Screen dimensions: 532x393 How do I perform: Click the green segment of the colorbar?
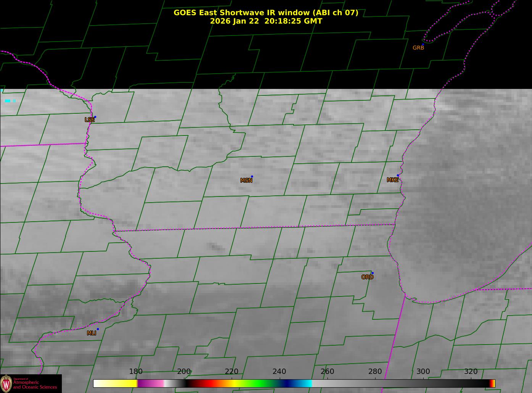260,383
